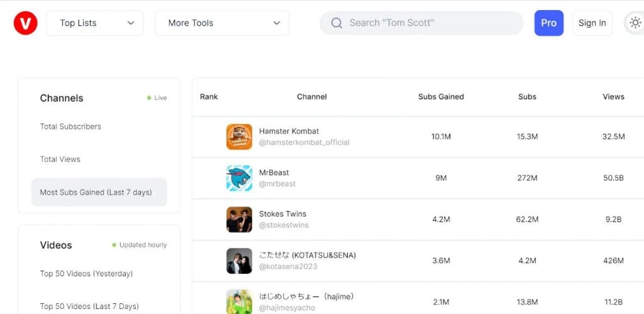Click hajime's 13.8M subs value
The width and height of the screenshot is (644, 314).
(528, 303)
